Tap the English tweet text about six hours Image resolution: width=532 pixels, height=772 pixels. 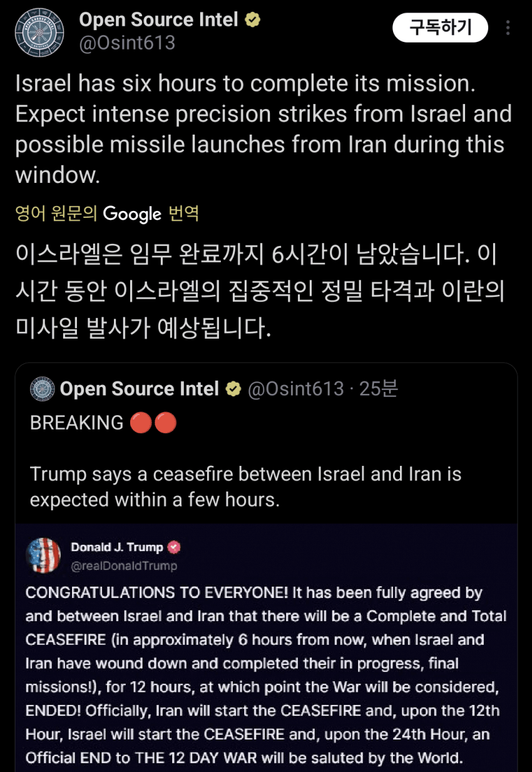click(263, 130)
